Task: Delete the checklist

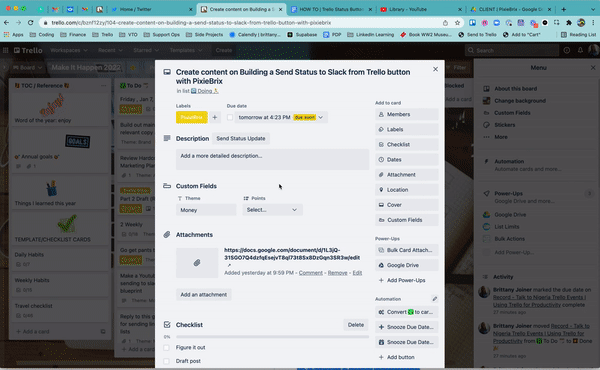Action: 355,325
